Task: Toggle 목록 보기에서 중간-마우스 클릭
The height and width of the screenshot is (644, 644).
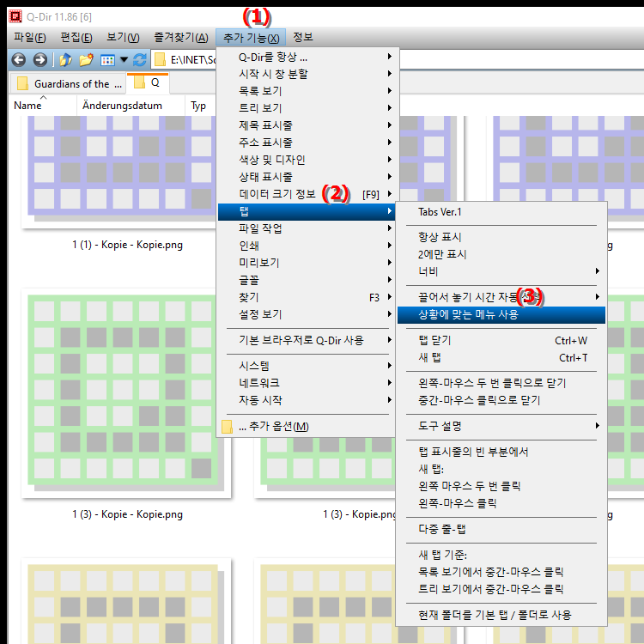Action: click(x=501, y=572)
